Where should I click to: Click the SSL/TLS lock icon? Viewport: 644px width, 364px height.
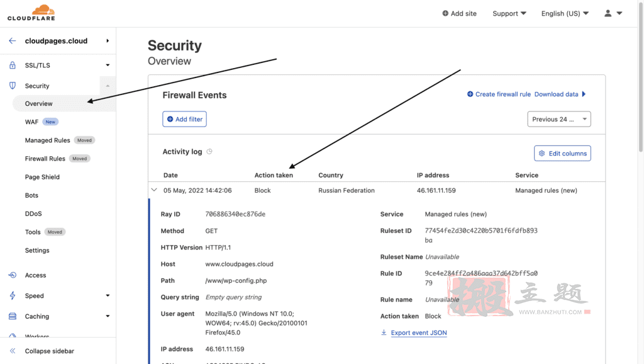coord(13,65)
